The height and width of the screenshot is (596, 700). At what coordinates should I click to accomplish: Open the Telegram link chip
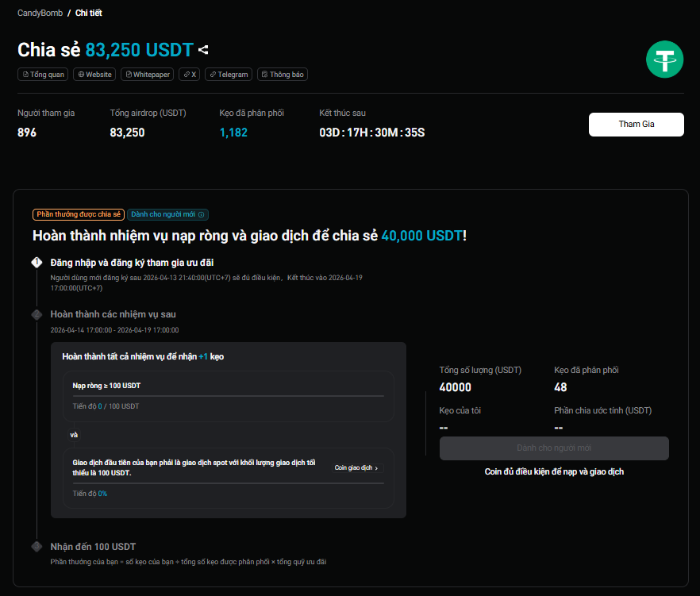229,75
